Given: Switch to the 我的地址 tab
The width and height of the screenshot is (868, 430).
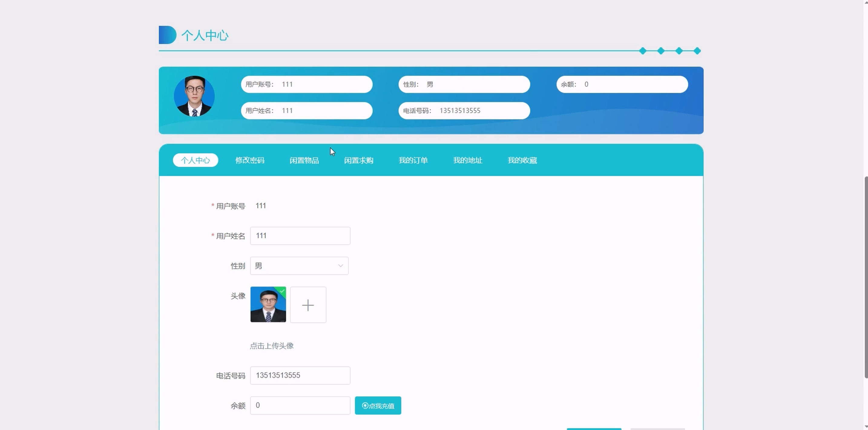Looking at the screenshot, I should pos(467,160).
